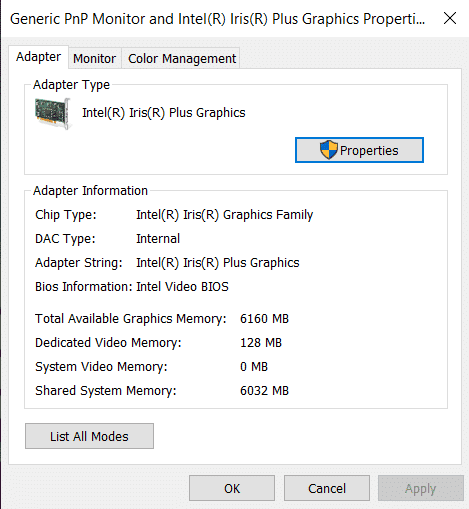469x509 pixels.
Task: Click the grayed-out Apply button
Action: (421, 488)
